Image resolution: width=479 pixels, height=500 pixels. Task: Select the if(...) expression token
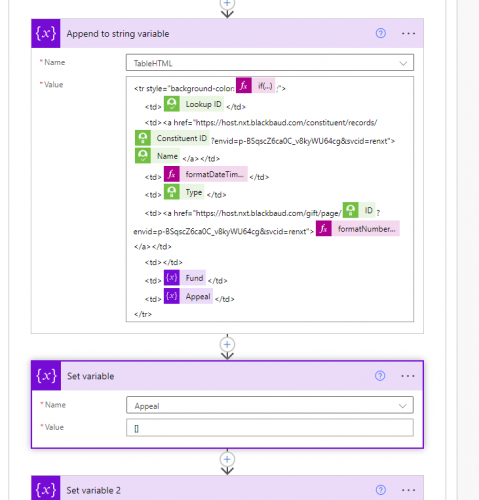pyautogui.click(x=255, y=86)
